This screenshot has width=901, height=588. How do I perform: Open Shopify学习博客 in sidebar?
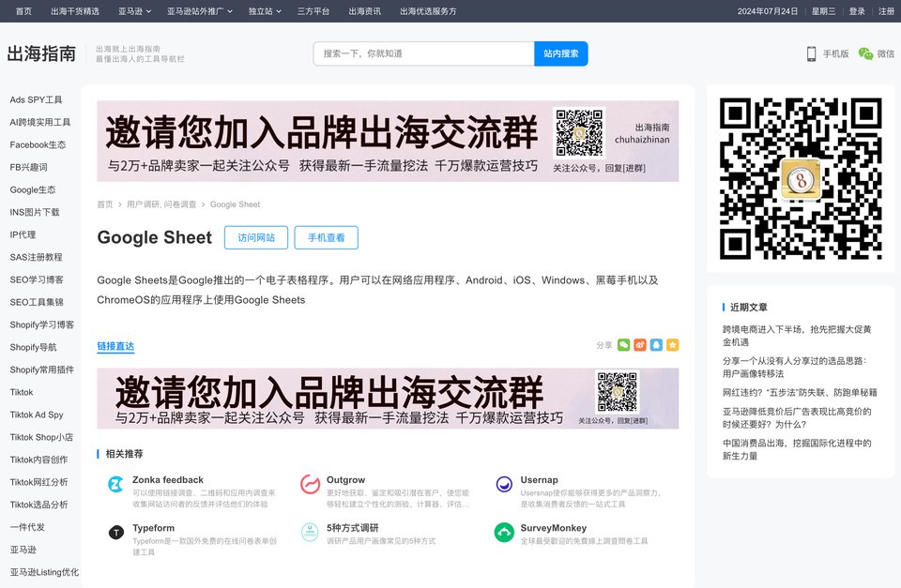click(x=41, y=324)
